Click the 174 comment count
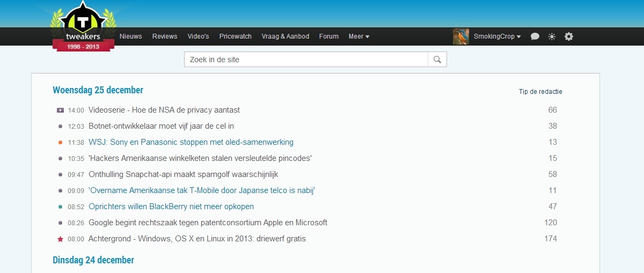 pyautogui.click(x=551, y=239)
